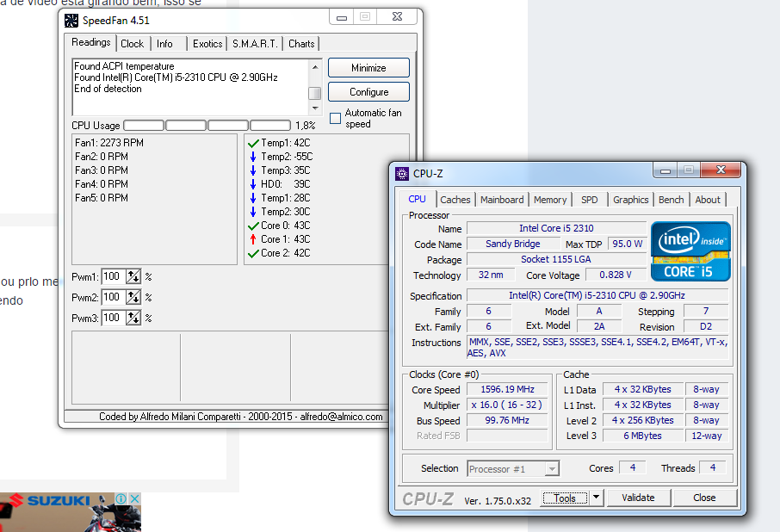Click the Pwm3 percentage stepper
Viewport: 780px width, 532px height.
coord(133,318)
